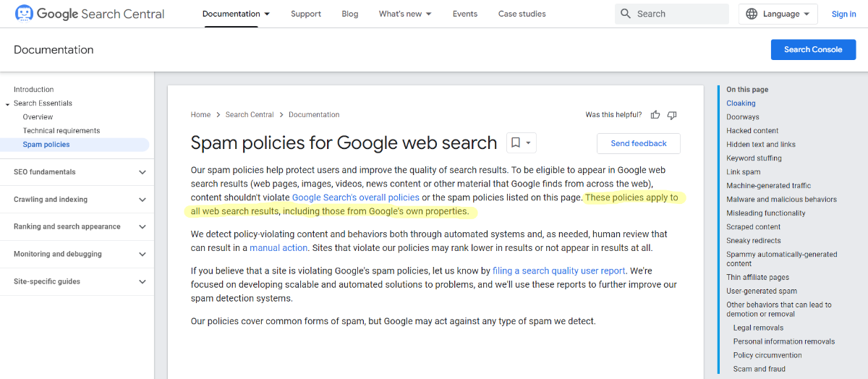Jump to Machine-generated traffic section
The height and width of the screenshot is (379, 868).
point(769,186)
